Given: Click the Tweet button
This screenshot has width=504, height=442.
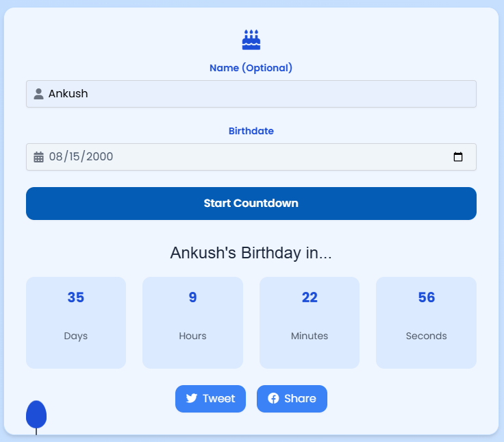Looking at the screenshot, I should coord(210,399).
